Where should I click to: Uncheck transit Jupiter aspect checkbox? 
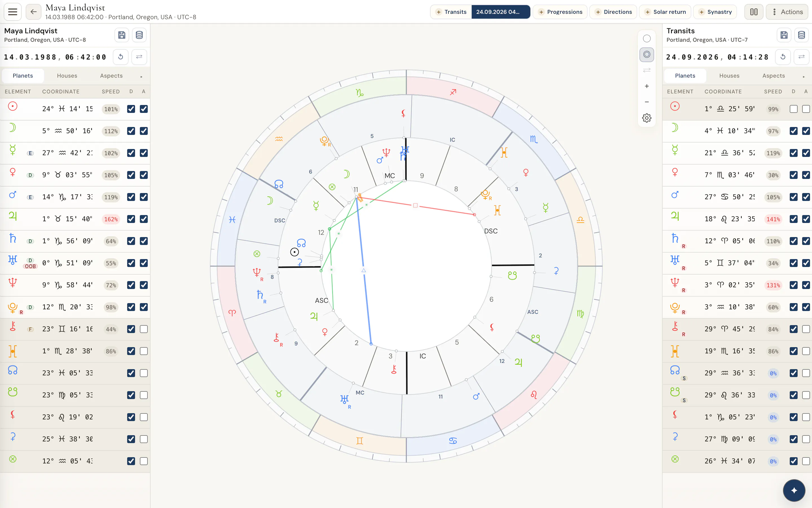pyautogui.click(x=806, y=219)
